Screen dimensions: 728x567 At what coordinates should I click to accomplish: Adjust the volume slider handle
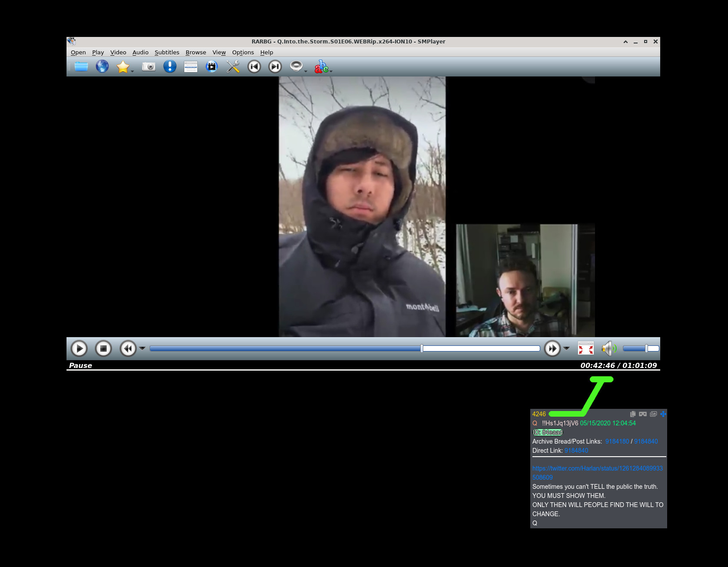pos(646,348)
